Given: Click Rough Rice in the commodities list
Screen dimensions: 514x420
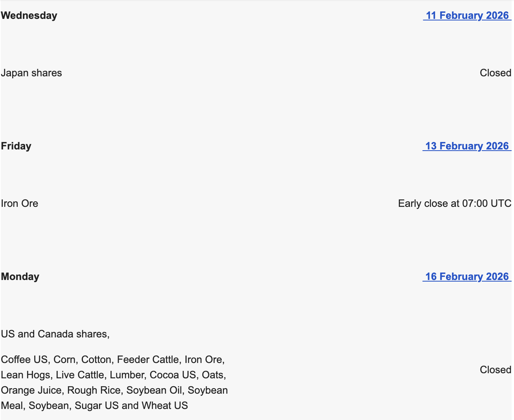Looking at the screenshot, I should 94,390.
